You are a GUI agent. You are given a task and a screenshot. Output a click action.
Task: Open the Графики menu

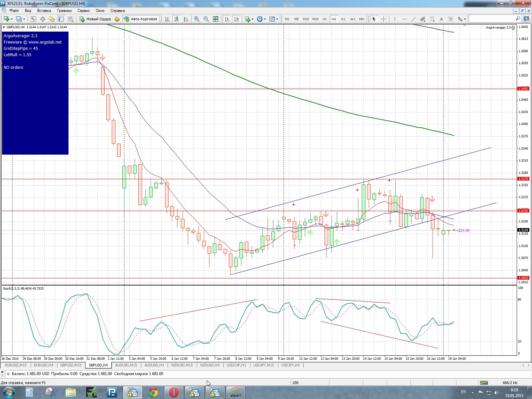[x=64, y=11]
